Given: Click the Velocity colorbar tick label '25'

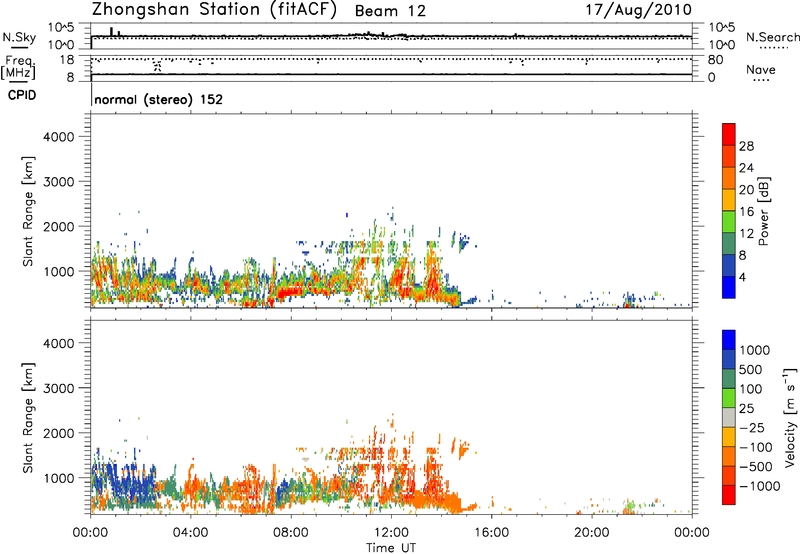Looking at the screenshot, I should coord(747,408).
